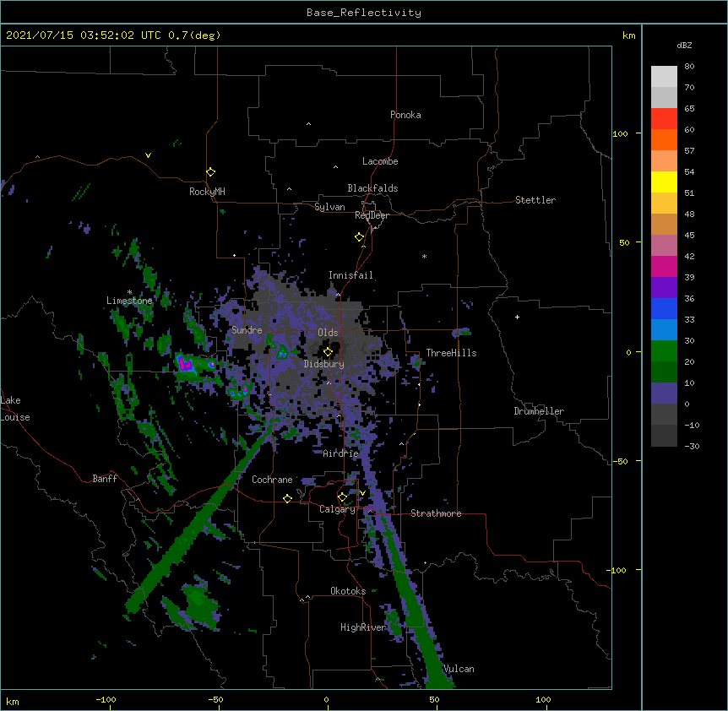Pick the bright yellow 51–54 dBZ legend swatch
This screenshot has width=728, height=711.
coord(664,182)
